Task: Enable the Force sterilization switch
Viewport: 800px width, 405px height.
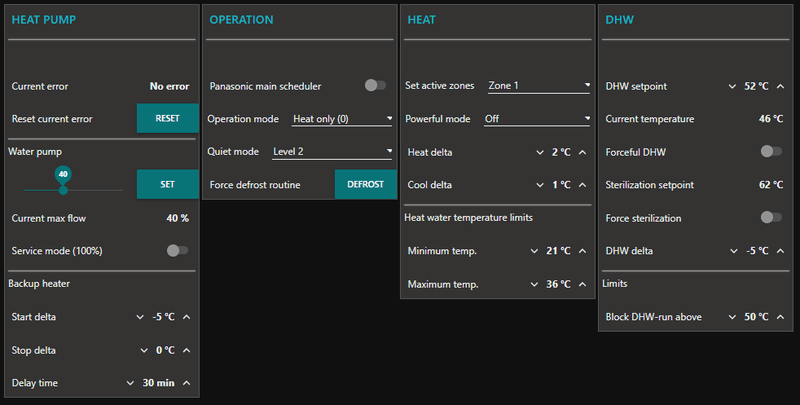Action: (x=771, y=217)
